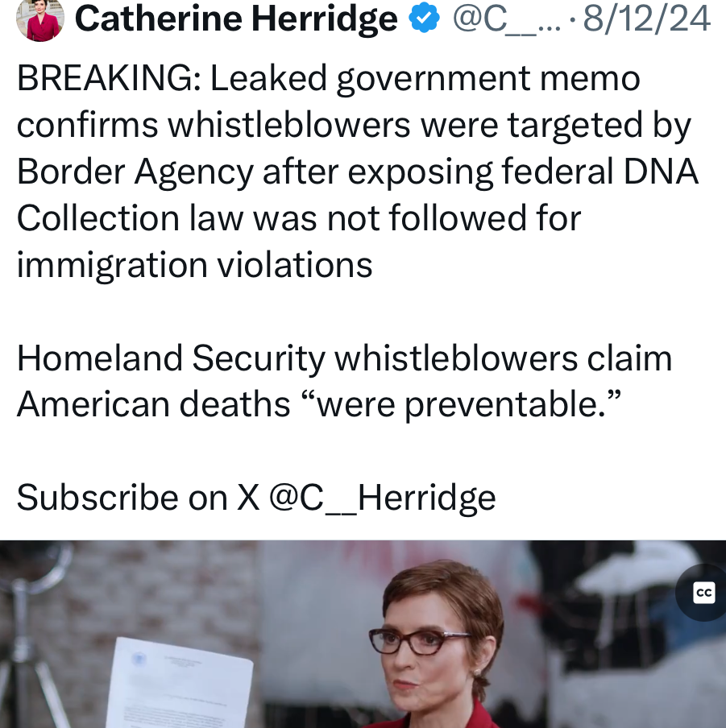Screen dimensions: 726x728
Task: Click the paper memo held up in video
Action: click(x=181, y=683)
